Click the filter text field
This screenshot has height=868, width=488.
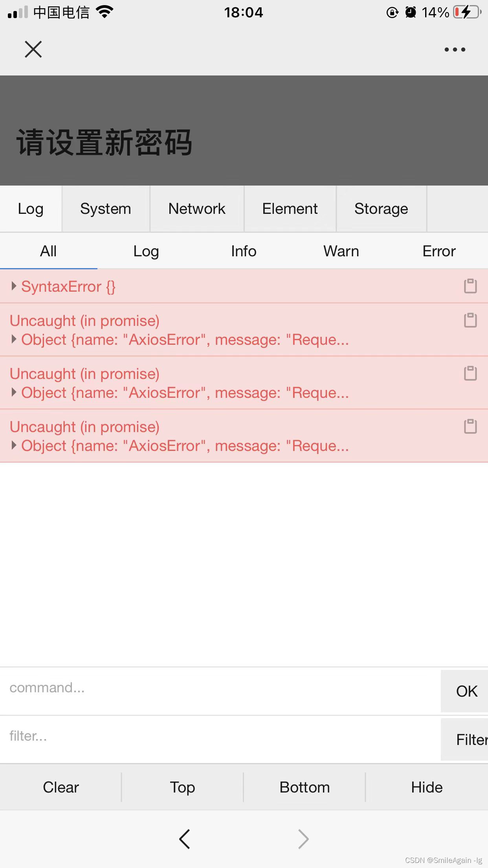[196, 736]
